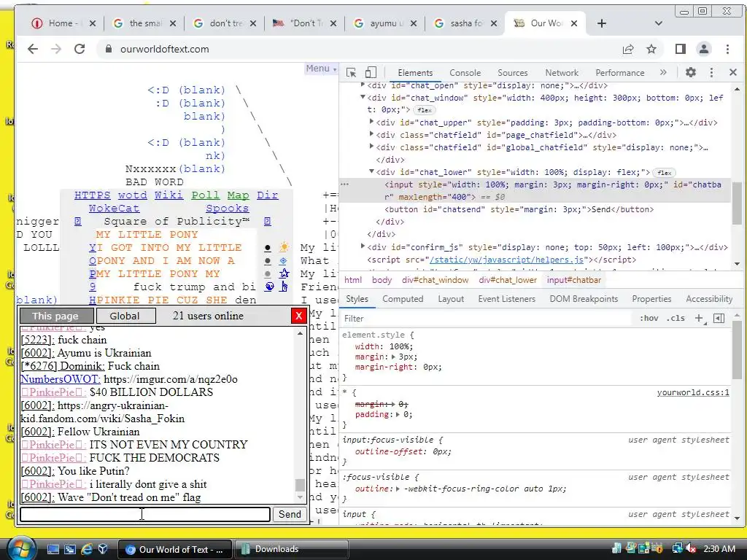Open the yourworld.css:1 source link
The width and height of the screenshot is (747, 560).
pyautogui.click(x=693, y=392)
